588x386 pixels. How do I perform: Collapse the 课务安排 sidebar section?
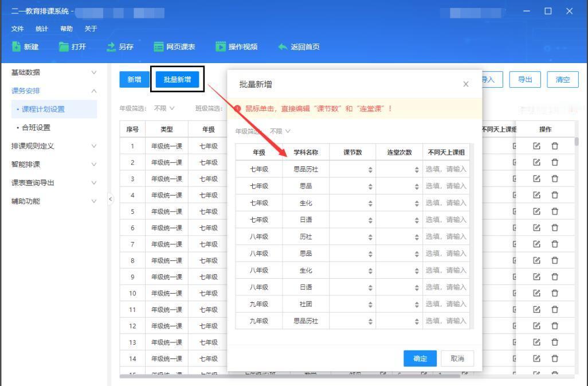pos(94,91)
